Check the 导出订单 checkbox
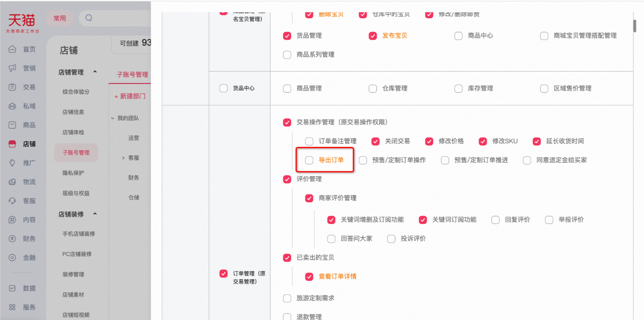The width and height of the screenshot is (644, 320). [309, 160]
